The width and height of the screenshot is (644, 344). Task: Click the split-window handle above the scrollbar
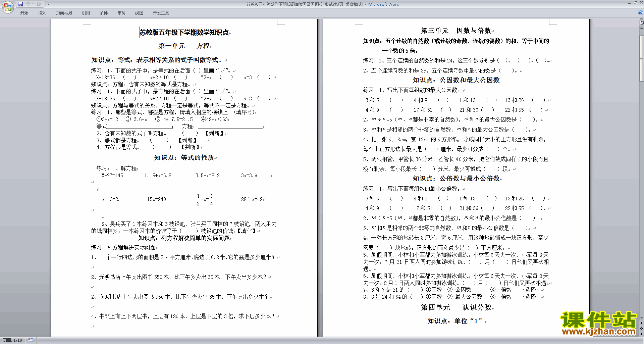[x=642, y=19]
